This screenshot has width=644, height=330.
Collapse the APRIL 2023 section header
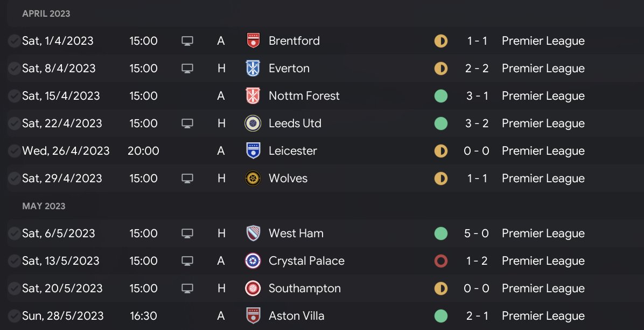pyautogui.click(x=46, y=13)
